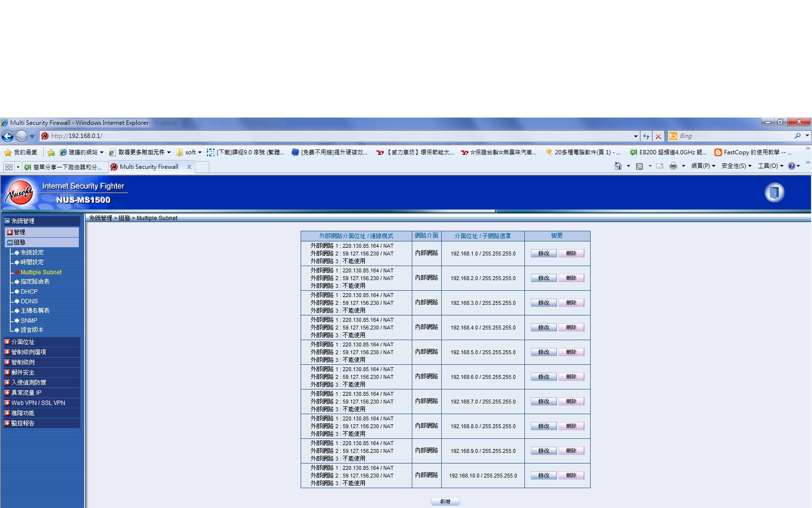Open the 安全性(S) menu
The image size is (812, 508).
tap(736, 166)
